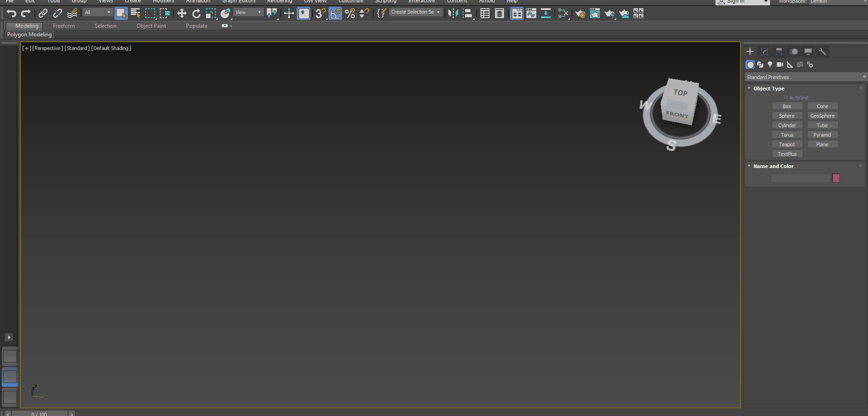Toggle the Scene Explorer

tap(485, 13)
